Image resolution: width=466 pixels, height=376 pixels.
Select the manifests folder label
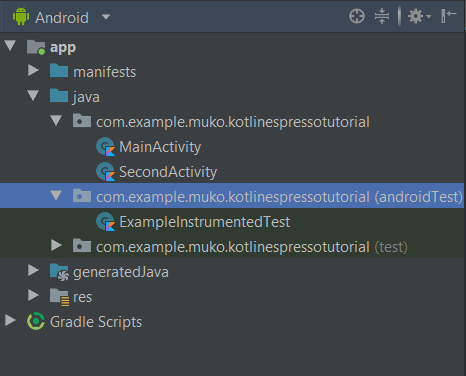click(104, 72)
